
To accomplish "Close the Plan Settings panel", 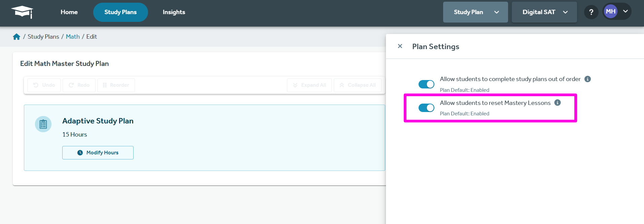I will click(400, 46).
